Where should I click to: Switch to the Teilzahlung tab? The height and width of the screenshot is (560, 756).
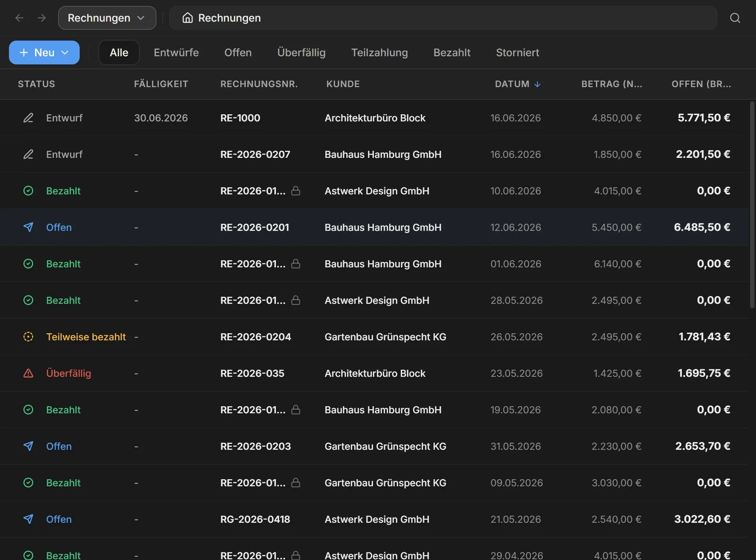click(x=379, y=52)
